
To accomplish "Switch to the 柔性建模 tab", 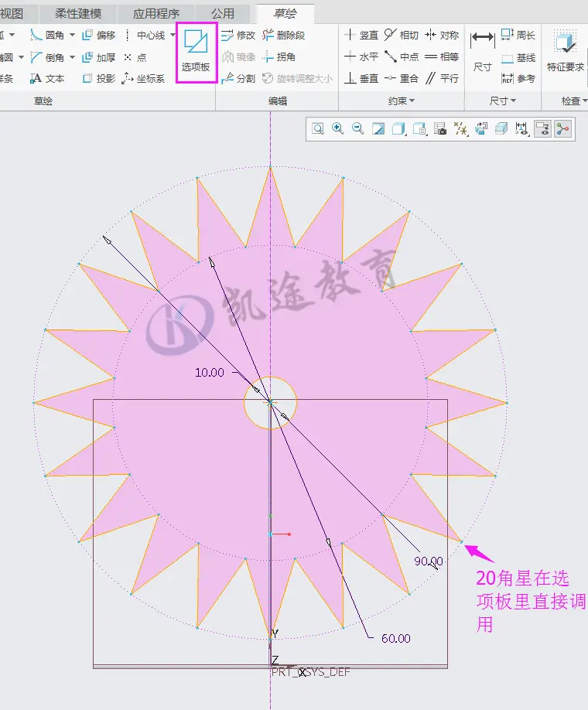I will [78, 14].
